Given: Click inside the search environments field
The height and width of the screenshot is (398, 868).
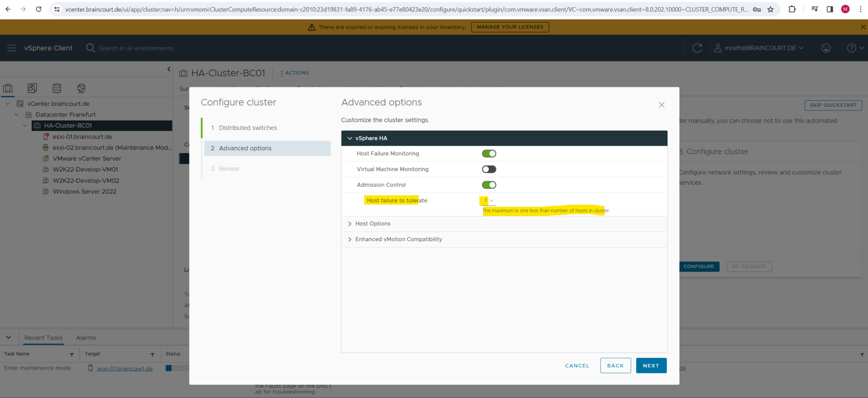Looking at the screenshot, I should pos(136,48).
